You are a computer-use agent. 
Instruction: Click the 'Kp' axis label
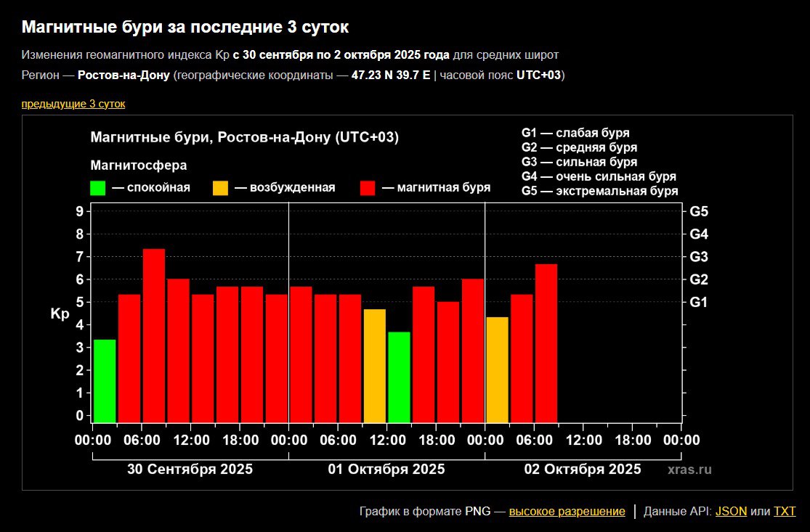pyautogui.click(x=60, y=314)
